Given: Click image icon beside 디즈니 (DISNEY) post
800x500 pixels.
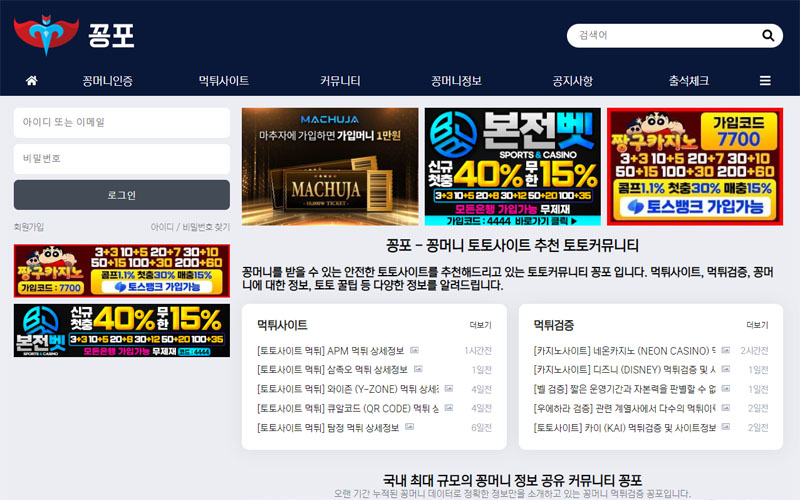Looking at the screenshot, I should pyautogui.click(x=726, y=369).
